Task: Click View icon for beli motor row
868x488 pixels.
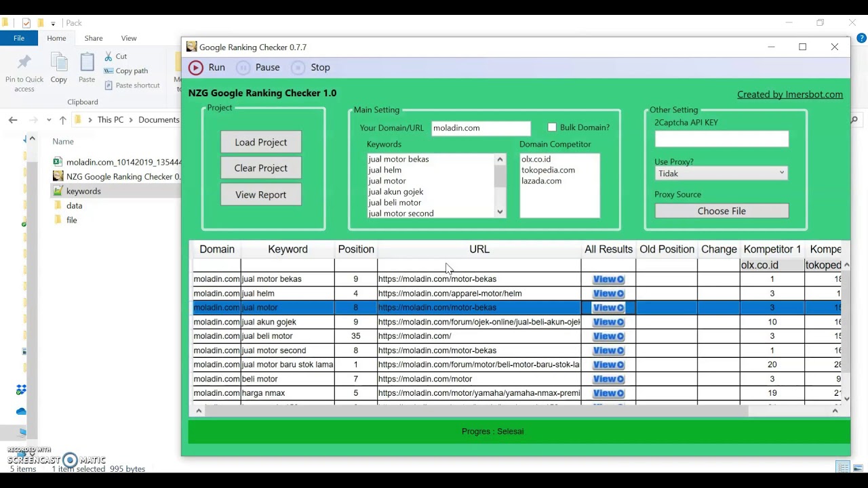Action: [608, 379]
